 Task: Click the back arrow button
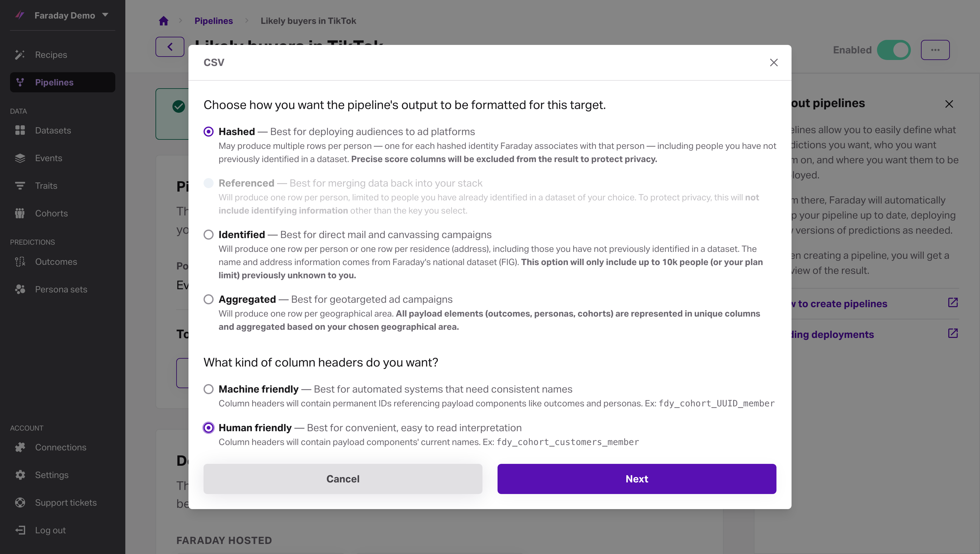170,47
